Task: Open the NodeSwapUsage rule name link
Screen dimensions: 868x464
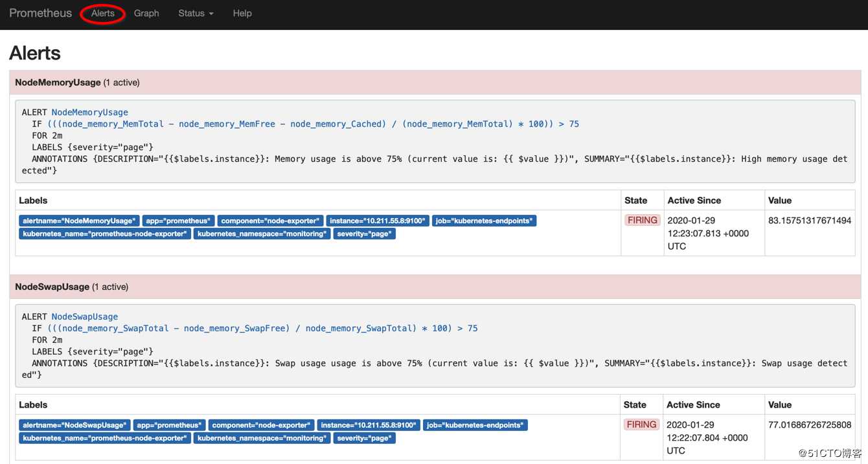Action: click(85, 316)
